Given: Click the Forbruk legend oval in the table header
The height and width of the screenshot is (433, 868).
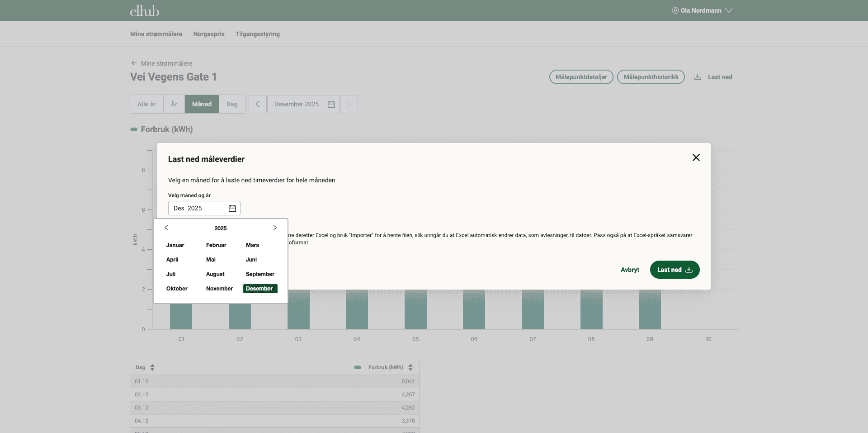Looking at the screenshot, I should pos(358,367).
